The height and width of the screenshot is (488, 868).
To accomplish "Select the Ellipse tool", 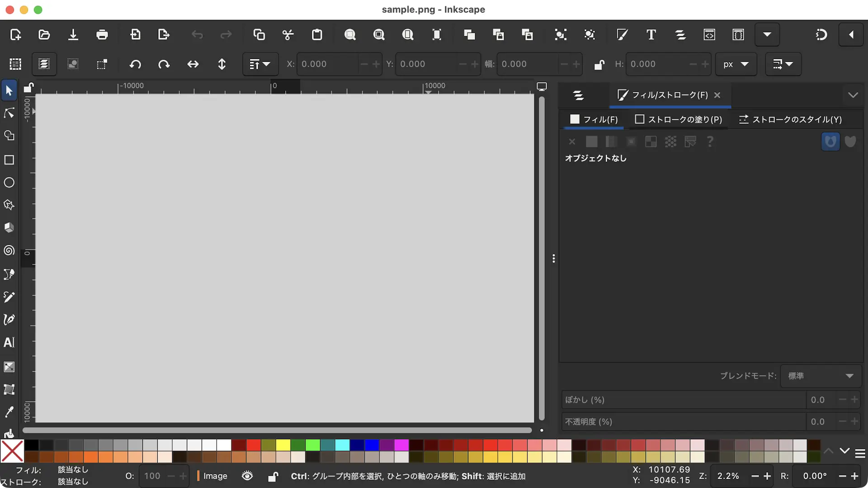I will pos(9,183).
